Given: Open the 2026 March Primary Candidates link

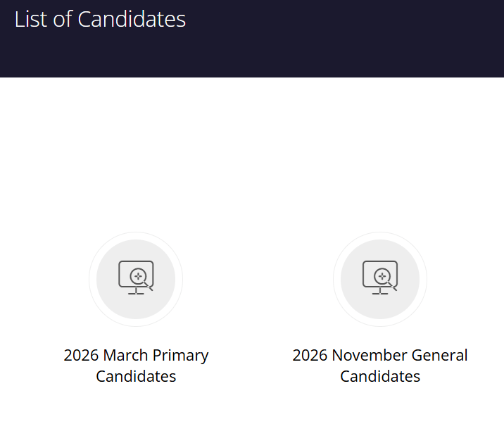Looking at the screenshot, I should [x=136, y=365].
